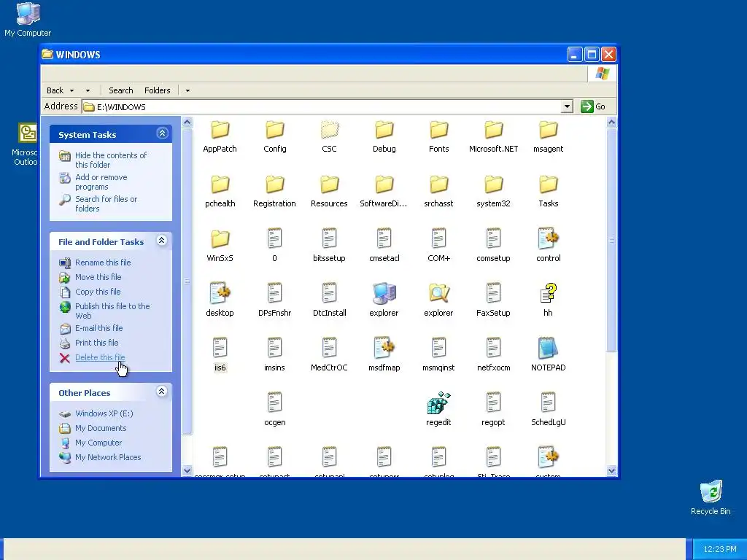Select the Microsoft.NET folder

coord(494,136)
